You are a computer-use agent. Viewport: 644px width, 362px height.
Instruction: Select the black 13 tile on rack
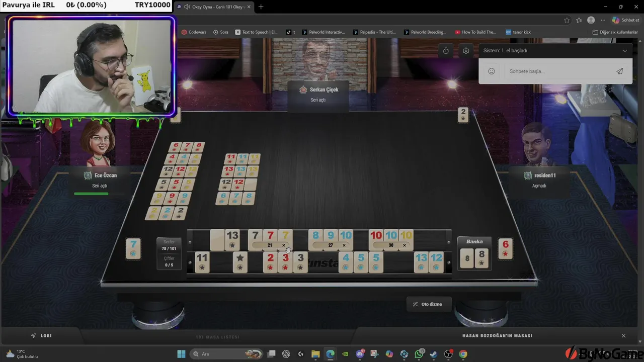pos(232,239)
